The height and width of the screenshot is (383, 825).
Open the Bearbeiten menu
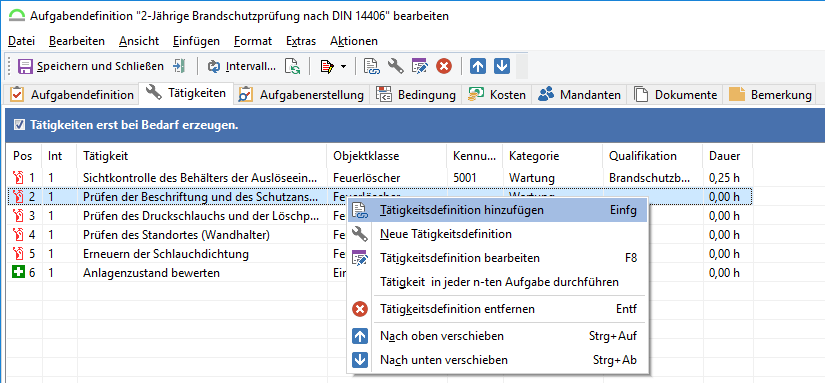(77, 41)
